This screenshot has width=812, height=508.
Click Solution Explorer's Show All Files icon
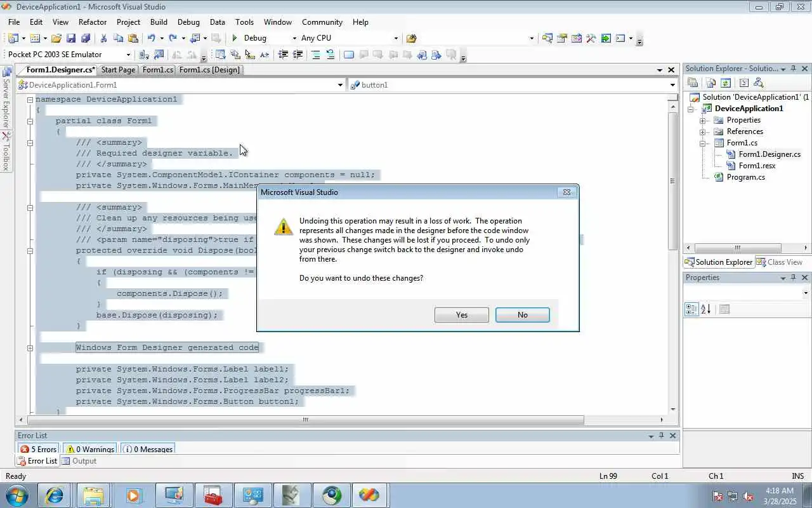pos(710,83)
